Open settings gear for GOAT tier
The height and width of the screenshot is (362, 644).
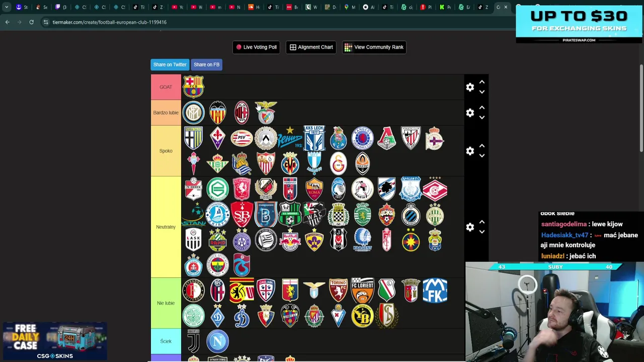470,87
